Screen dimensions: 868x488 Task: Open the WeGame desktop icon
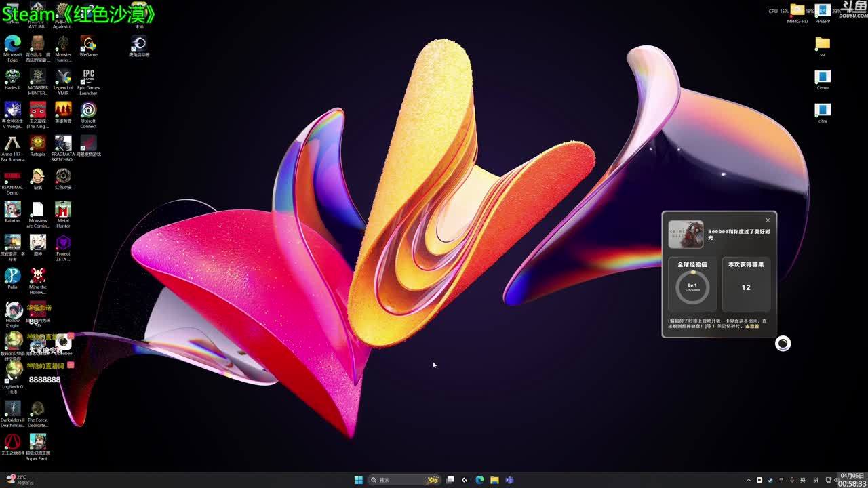[88, 43]
